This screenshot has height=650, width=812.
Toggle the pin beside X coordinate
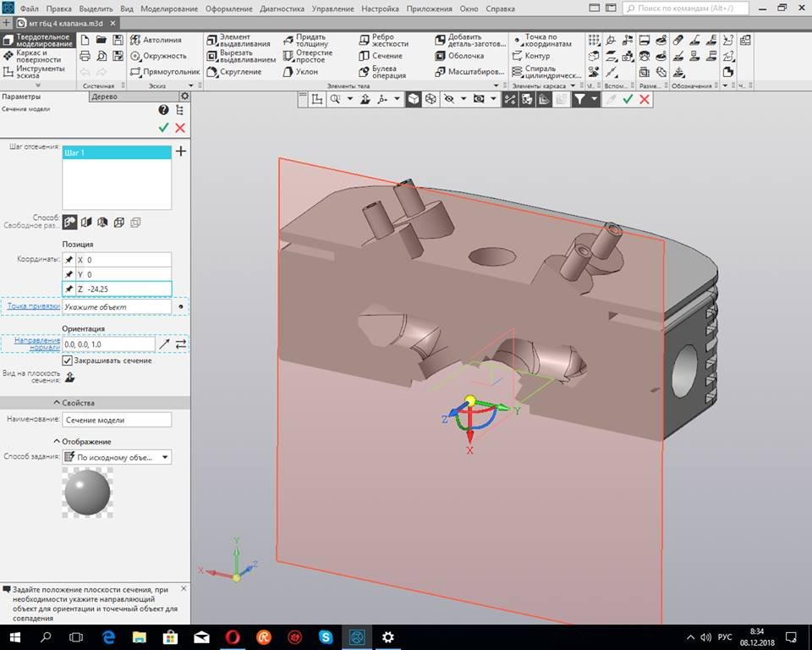pyautogui.click(x=69, y=260)
